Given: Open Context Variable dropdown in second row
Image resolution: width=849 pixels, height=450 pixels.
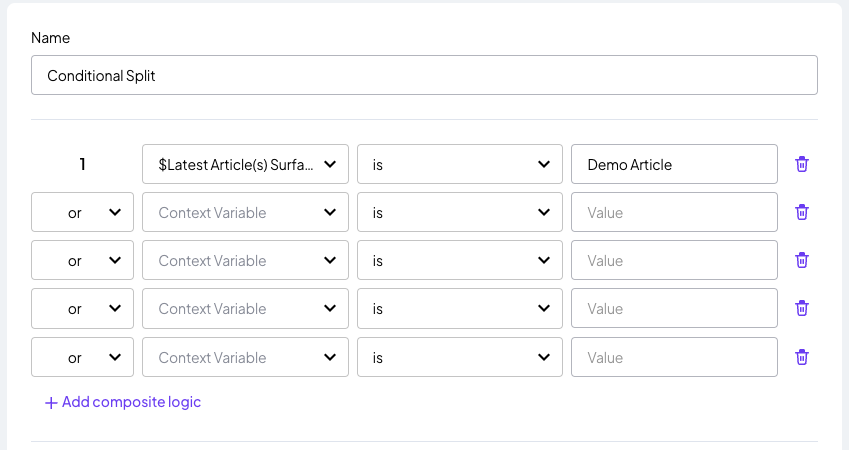Looking at the screenshot, I should pos(245,212).
